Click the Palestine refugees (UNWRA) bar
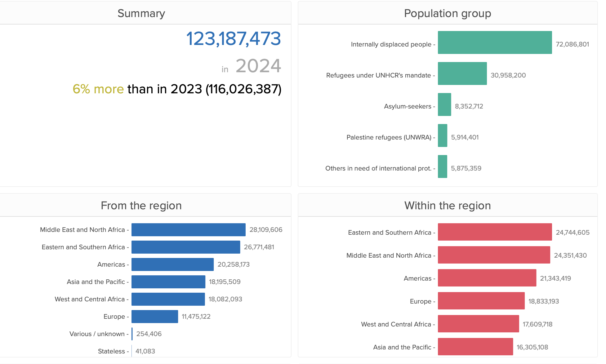606x364 pixels. click(x=442, y=135)
